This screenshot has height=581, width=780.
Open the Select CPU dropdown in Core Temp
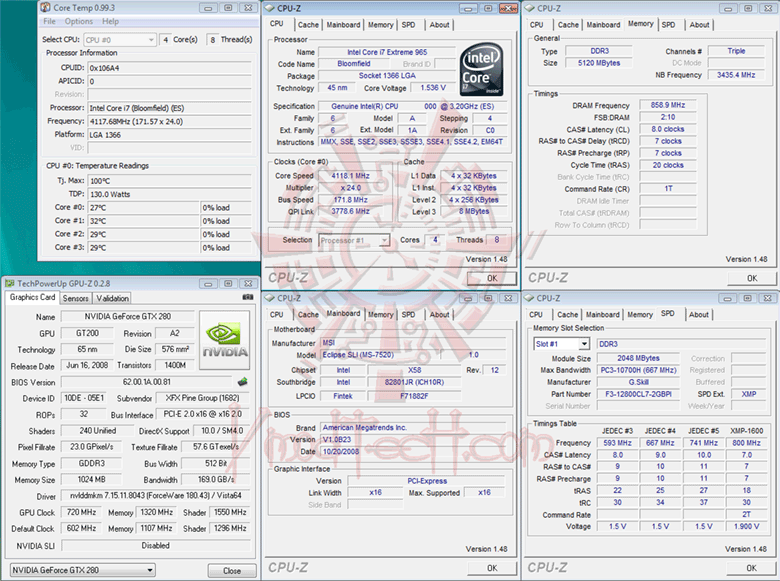pyautogui.click(x=120, y=40)
